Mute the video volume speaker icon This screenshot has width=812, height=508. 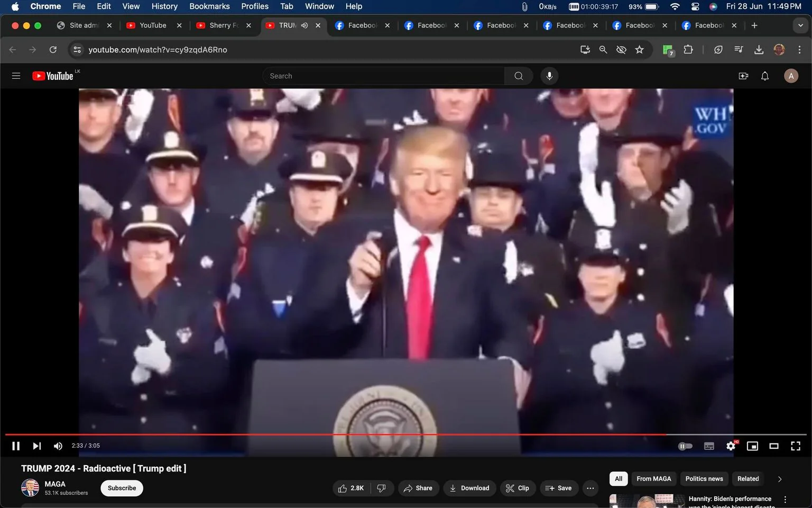[58, 446]
